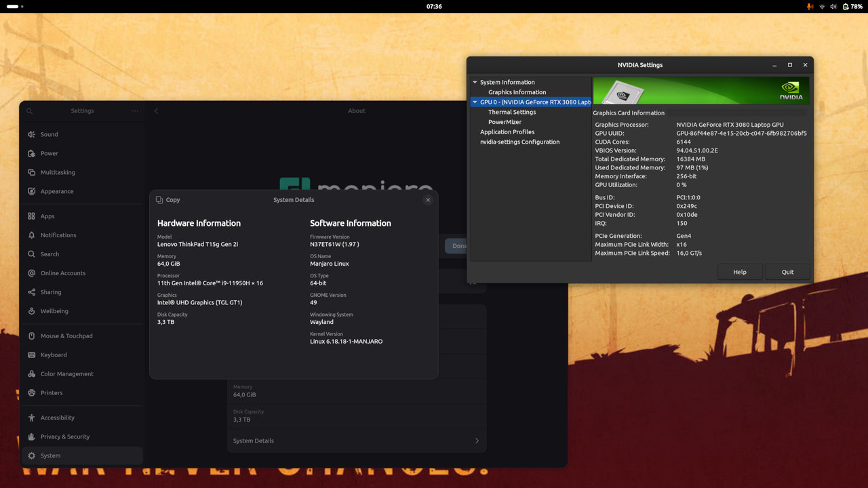Click the Copy icon in System Details
Viewport: 868px width, 488px height.
click(x=159, y=200)
